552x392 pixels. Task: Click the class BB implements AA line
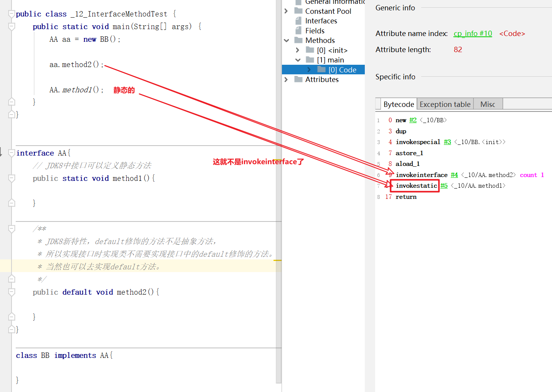tap(64, 356)
